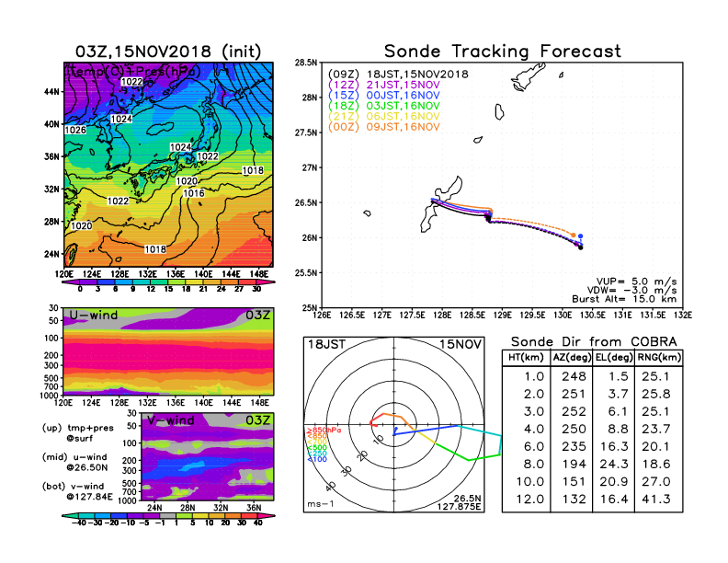728x563 pixels.
Task: Click the purple swatch left of "0" on temperature colorbar
Action: (x=71, y=282)
